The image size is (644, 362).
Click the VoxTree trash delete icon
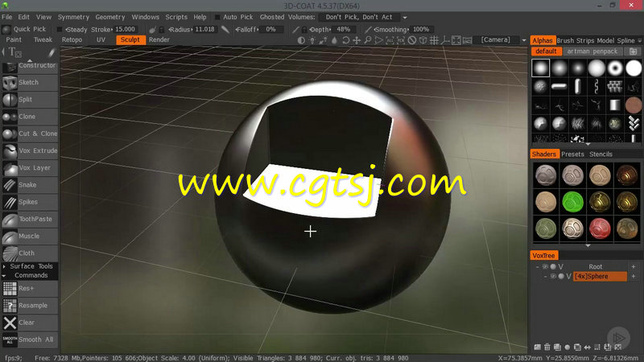coord(547,348)
